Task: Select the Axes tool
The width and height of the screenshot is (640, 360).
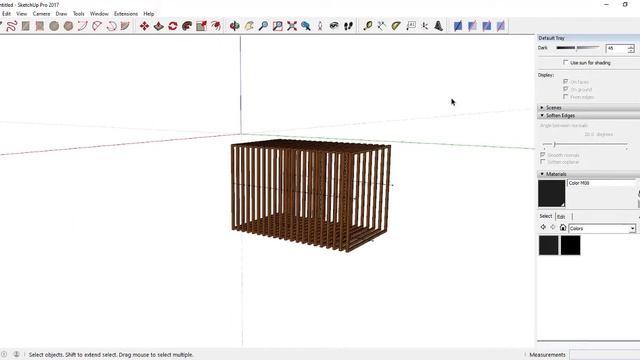Action: tap(424, 26)
